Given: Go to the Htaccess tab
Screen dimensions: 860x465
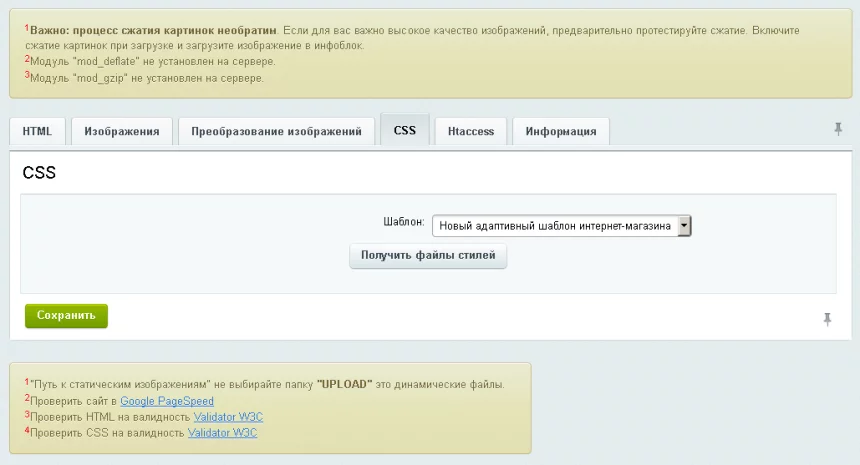Looking at the screenshot, I should point(471,131).
